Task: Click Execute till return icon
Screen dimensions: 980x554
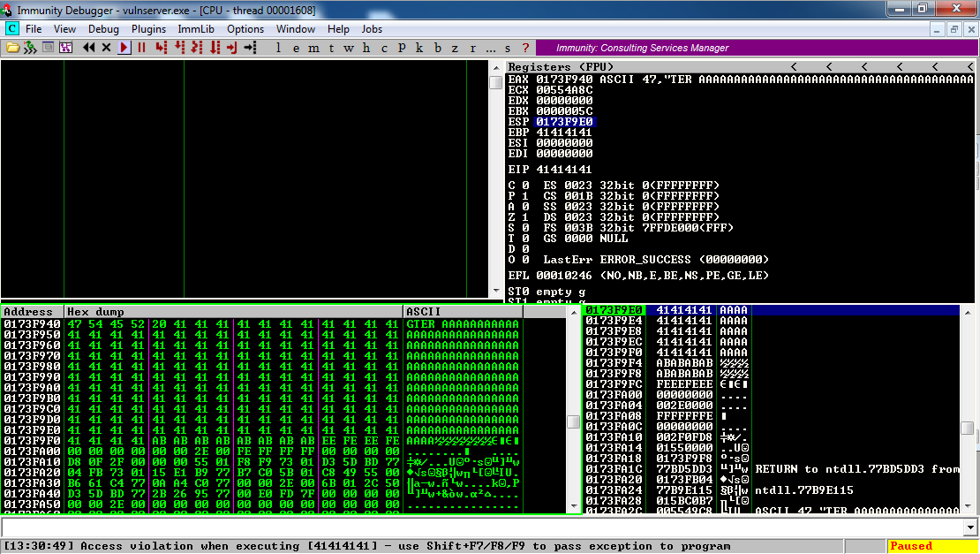Action: point(232,48)
